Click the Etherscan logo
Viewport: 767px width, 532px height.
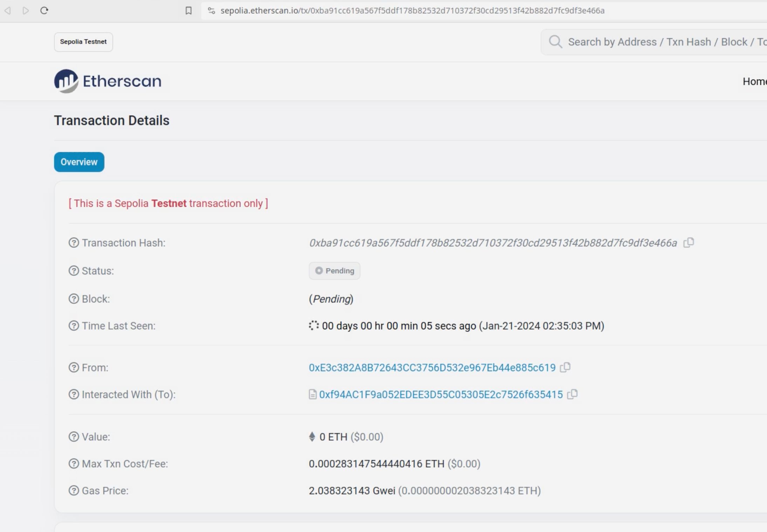coord(108,81)
